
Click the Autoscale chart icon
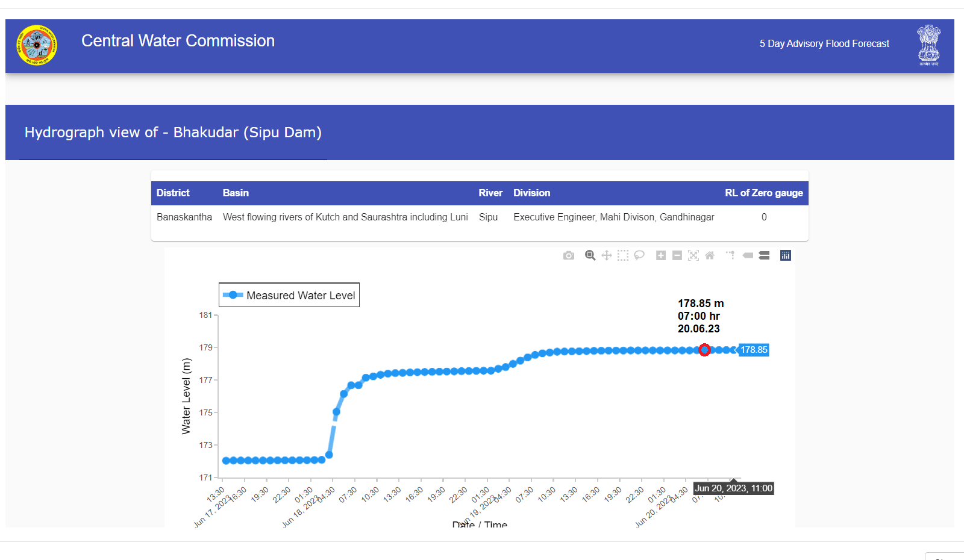(693, 256)
